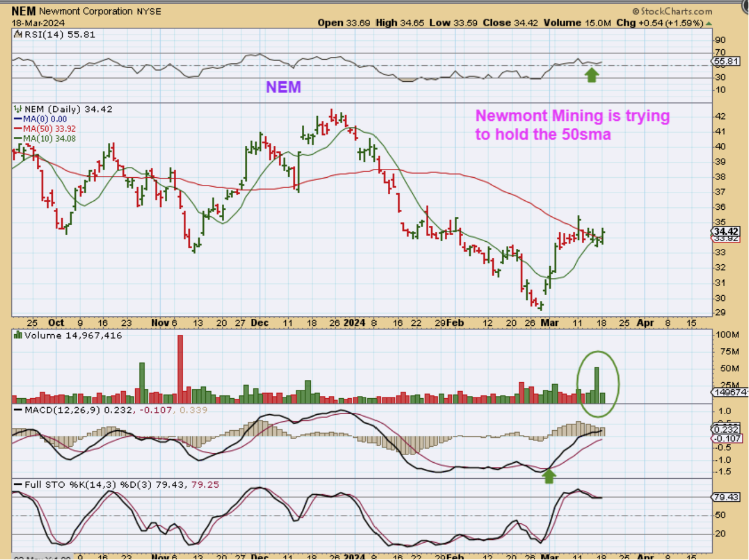This screenshot has width=749, height=560.
Task: Click the purple NEM text annotation
Action: (x=283, y=87)
